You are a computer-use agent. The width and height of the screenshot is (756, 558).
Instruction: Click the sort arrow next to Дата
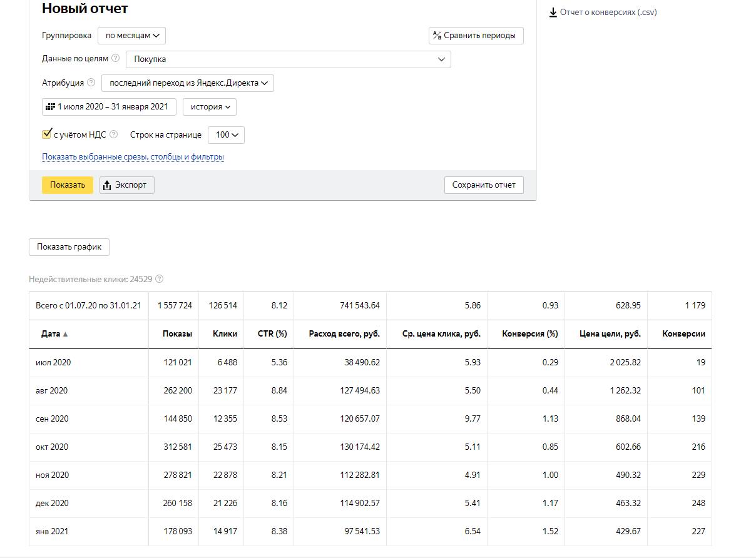pyautogui.click(x=65, y=334)
